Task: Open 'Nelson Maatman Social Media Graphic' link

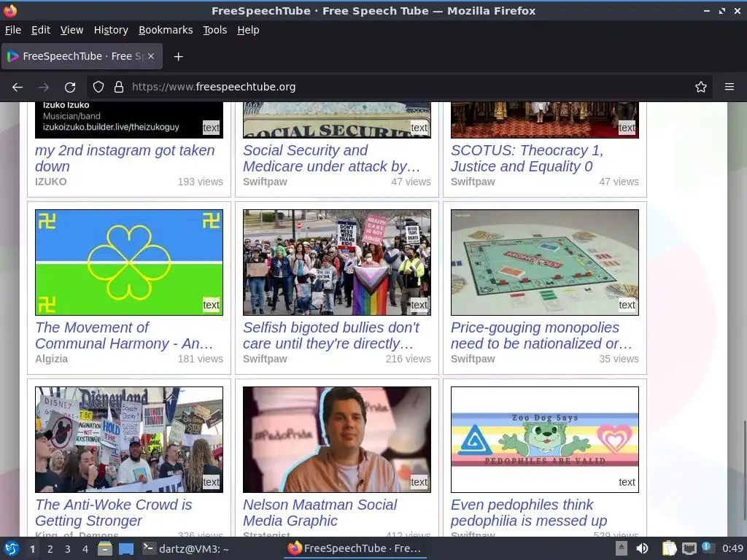Action: 320,513
